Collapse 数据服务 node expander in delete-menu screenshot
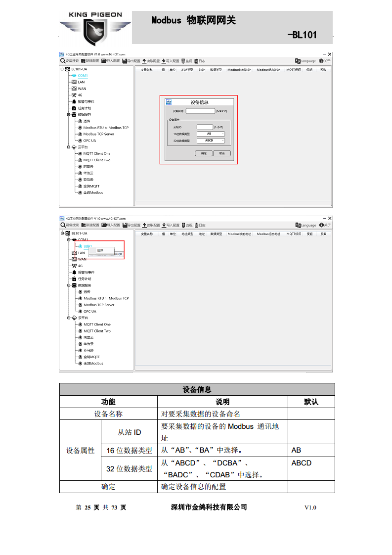Screen dimensions: 392x555 [69, 285]
